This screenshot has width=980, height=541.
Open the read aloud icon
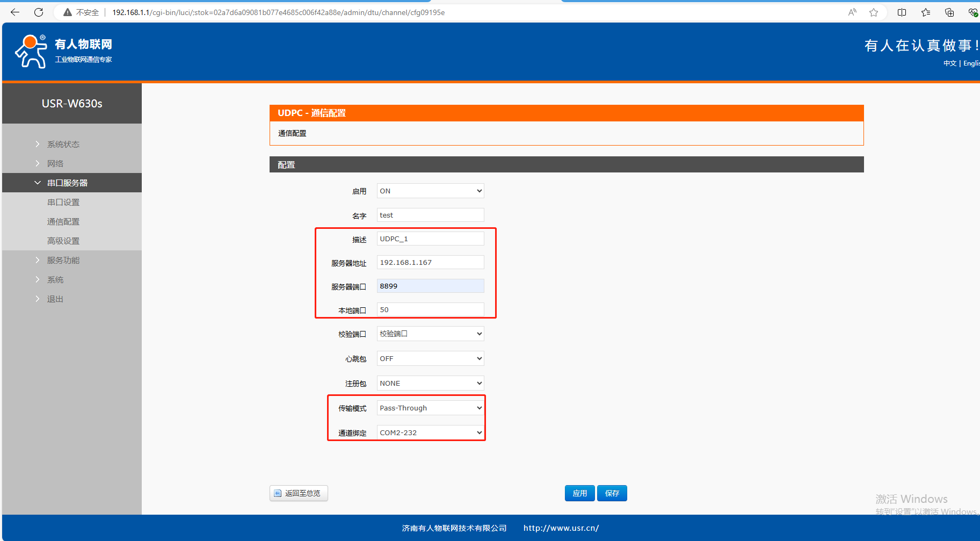[x=852, y=12]
